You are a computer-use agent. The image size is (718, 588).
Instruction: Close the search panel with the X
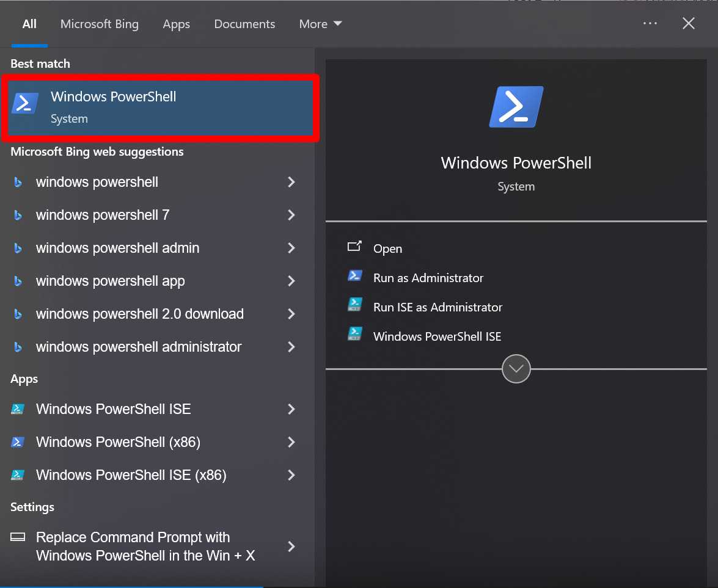pyautogui.click(x=688, y=23)
